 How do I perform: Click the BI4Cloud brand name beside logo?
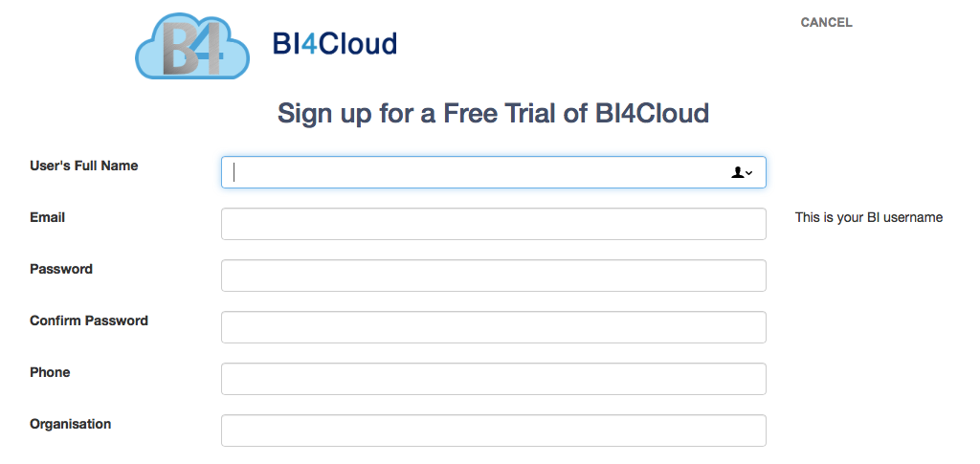click(x=334, y=44)
